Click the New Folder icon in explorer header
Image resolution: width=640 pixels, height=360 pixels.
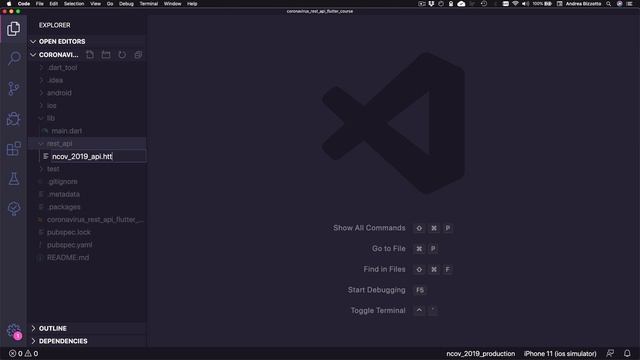pyautogui.click(x=106, y=55)
